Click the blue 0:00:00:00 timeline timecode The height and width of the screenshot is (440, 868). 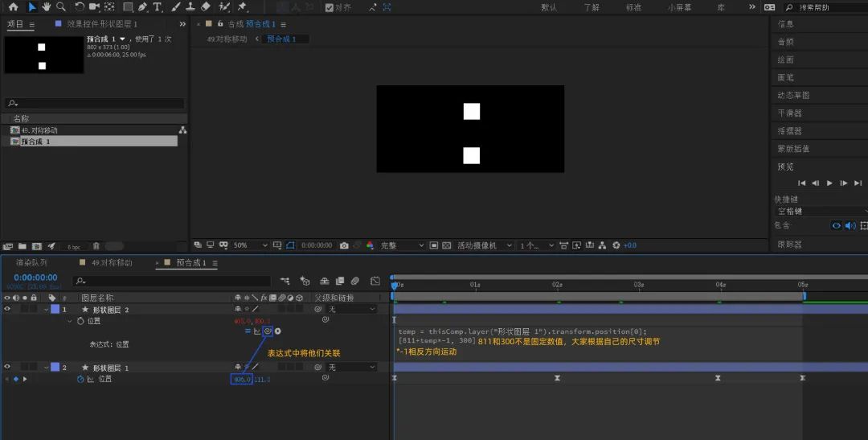[35, 278]
